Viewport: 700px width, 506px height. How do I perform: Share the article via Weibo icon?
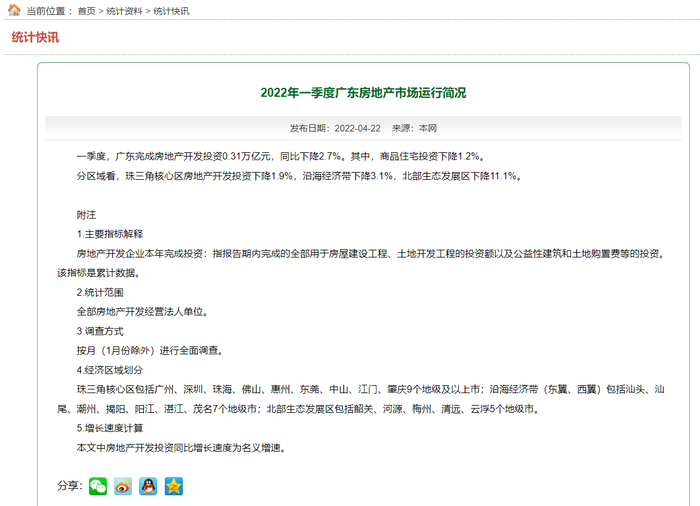pyautogui.click(x=123, y=486)
